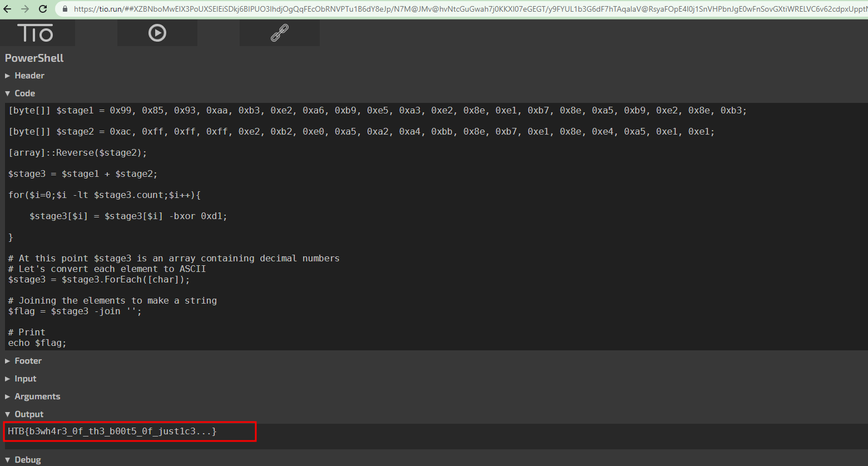This screenshot has height=466, width=868.
Task: Expand the Arguments section
Action: [37, 396]
